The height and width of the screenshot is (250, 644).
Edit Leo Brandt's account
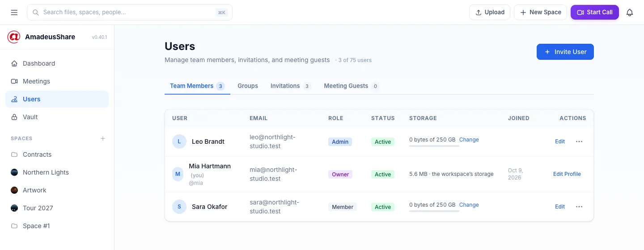point(560,142)
